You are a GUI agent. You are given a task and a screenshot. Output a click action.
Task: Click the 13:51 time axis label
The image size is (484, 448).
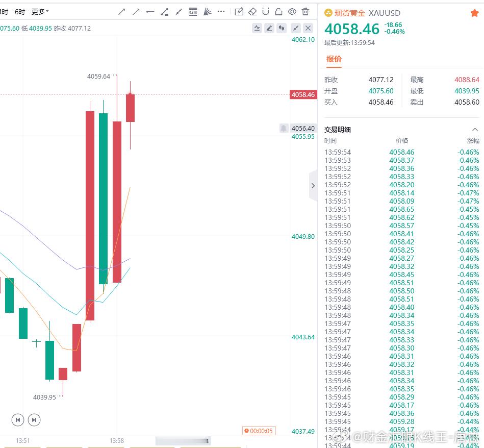click(x=23, y=440)
